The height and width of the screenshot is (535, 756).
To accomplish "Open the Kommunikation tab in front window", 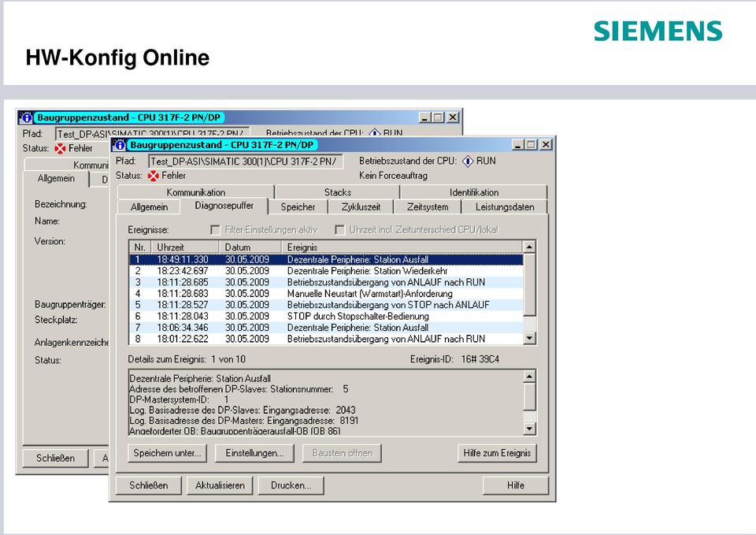I will coord(196,192).
